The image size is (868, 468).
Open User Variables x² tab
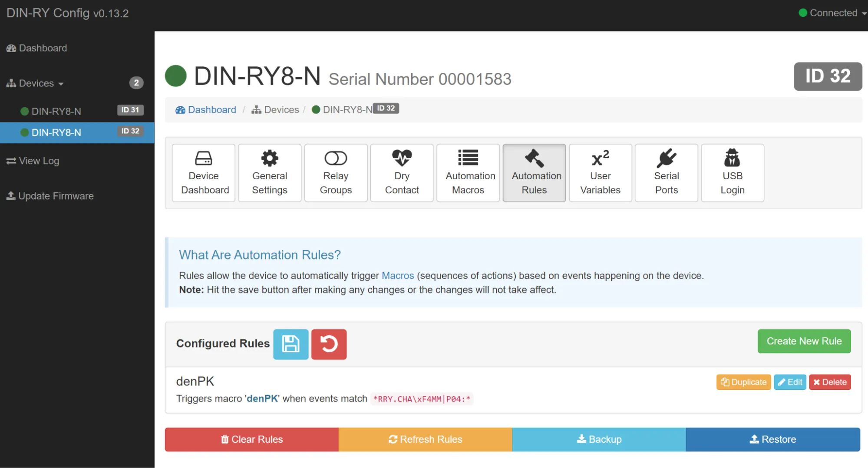[600, 173]
